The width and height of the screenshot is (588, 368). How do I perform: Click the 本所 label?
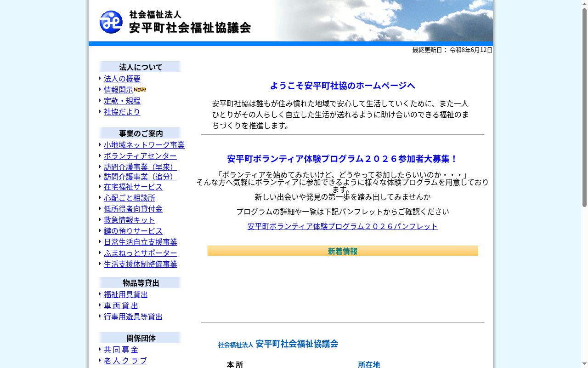235,364
